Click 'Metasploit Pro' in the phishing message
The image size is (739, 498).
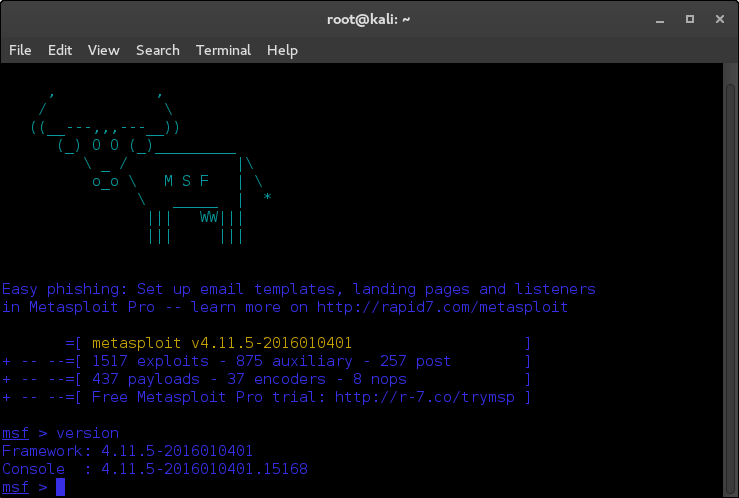[92, 307]
